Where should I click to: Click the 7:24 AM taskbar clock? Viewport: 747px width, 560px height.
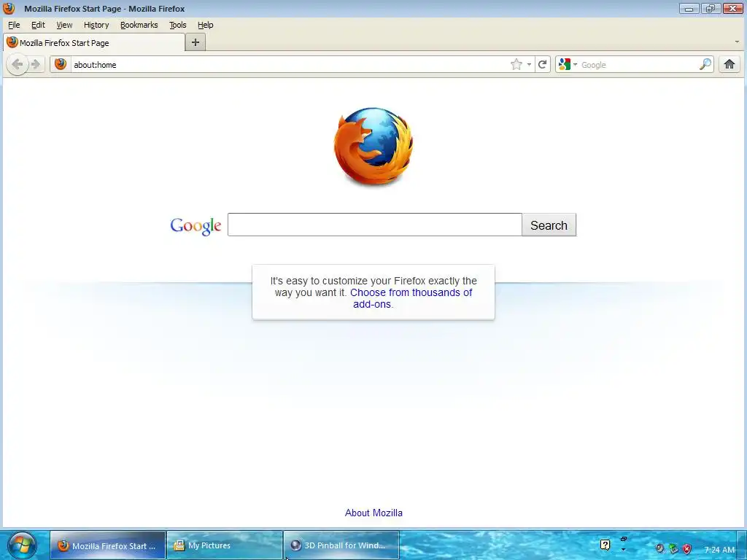coord(719,550)
